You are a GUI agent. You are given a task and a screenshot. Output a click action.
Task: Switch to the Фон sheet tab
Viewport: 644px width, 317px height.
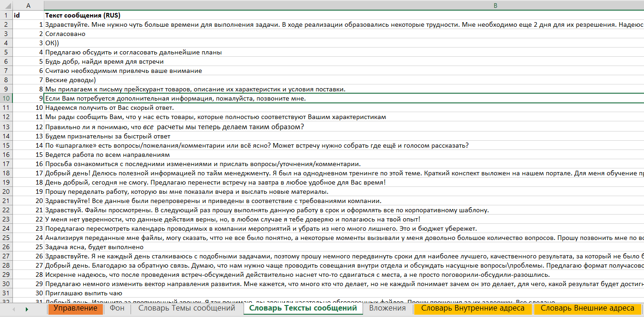tap(117, 308)
